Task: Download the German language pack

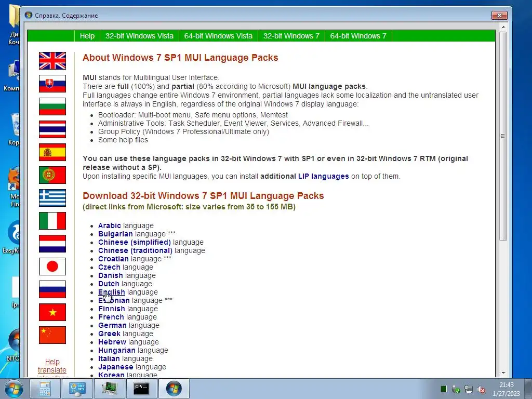Action: (112, 325)
